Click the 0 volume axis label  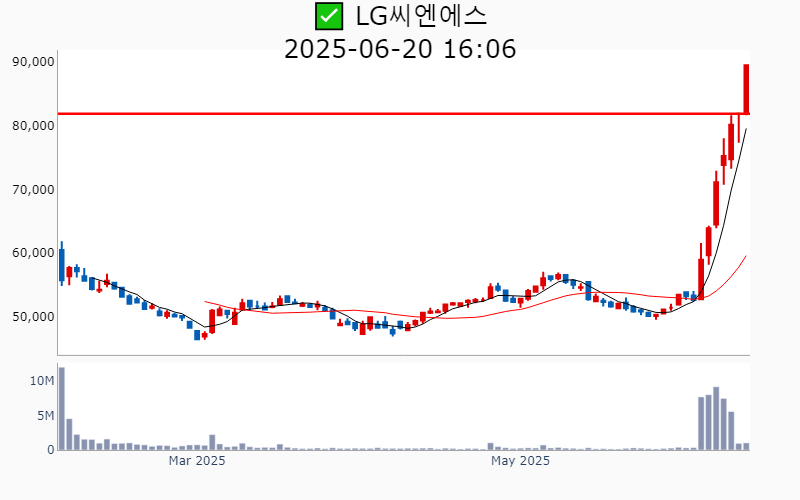coord(51,450)
